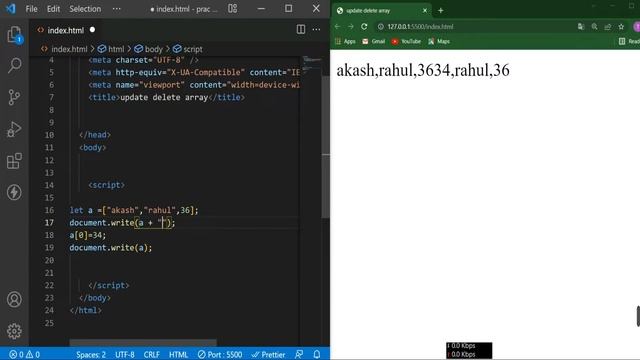Screen dimensions: 640x360
Task: Open the Manage gear in VS Code
Action: pyautogui.click(x=14, y=331)
